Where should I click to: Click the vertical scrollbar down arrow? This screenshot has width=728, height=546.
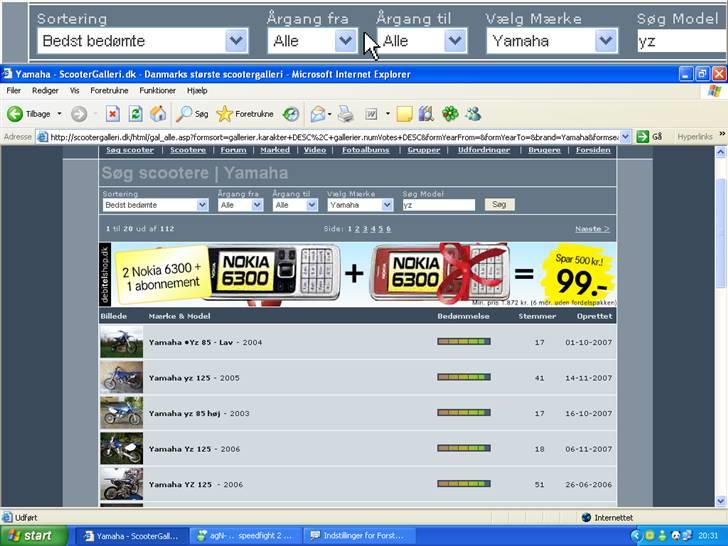720,502
